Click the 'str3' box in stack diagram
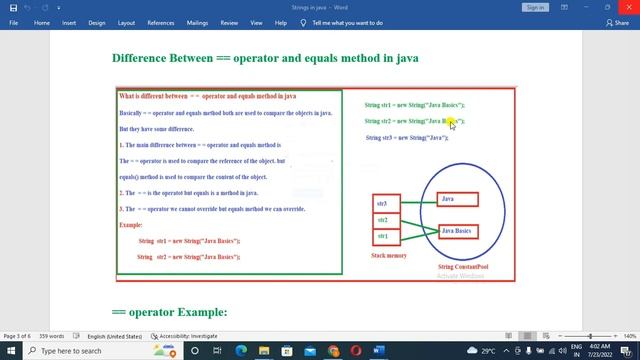Screen dimensions: 640x360 pyautogui.click(x=387, y=203)
